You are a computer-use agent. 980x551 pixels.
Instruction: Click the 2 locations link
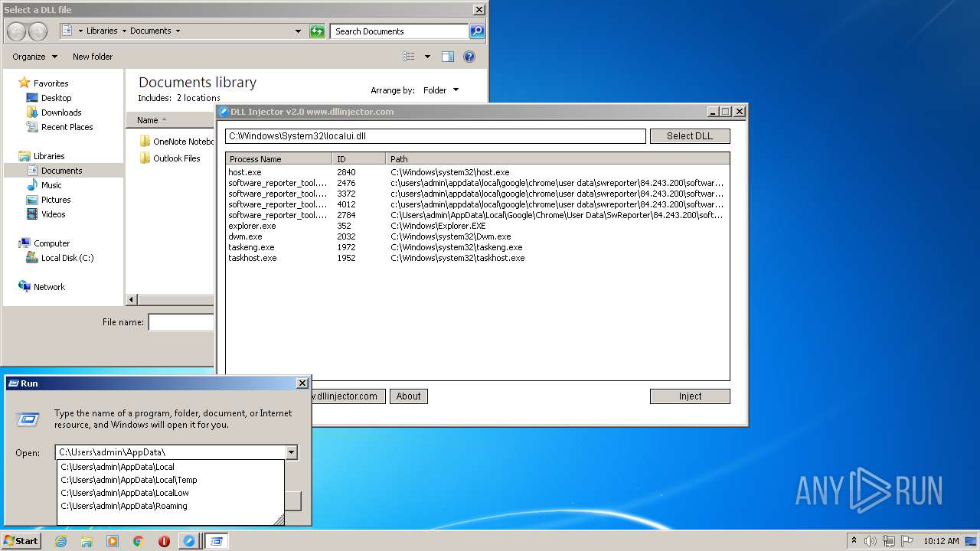coord(198,98)
